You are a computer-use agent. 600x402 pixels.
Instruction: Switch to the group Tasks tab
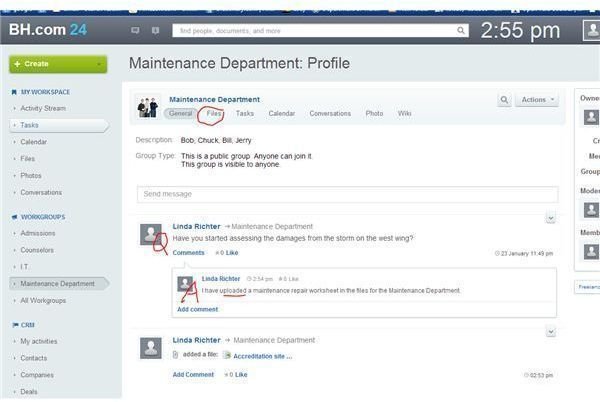point(245,113)
